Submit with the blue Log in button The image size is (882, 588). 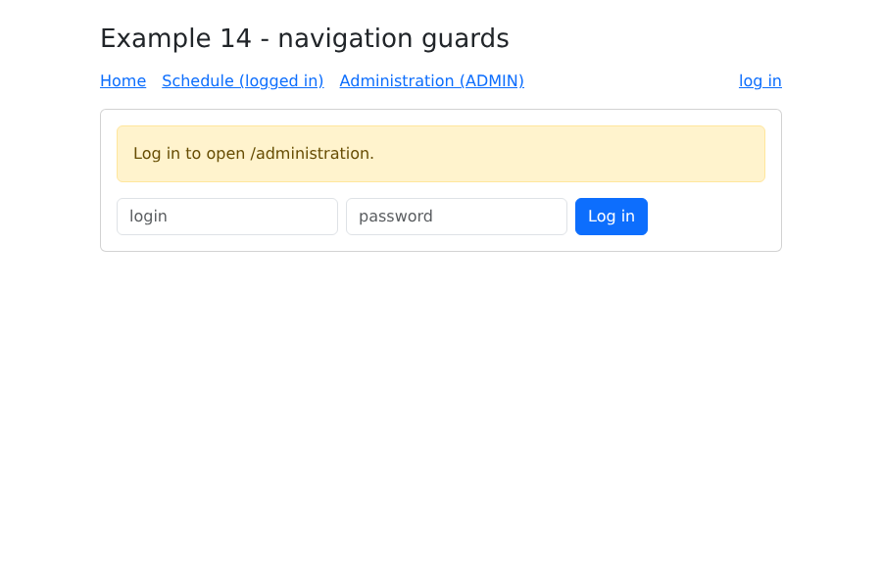point(611,217)
